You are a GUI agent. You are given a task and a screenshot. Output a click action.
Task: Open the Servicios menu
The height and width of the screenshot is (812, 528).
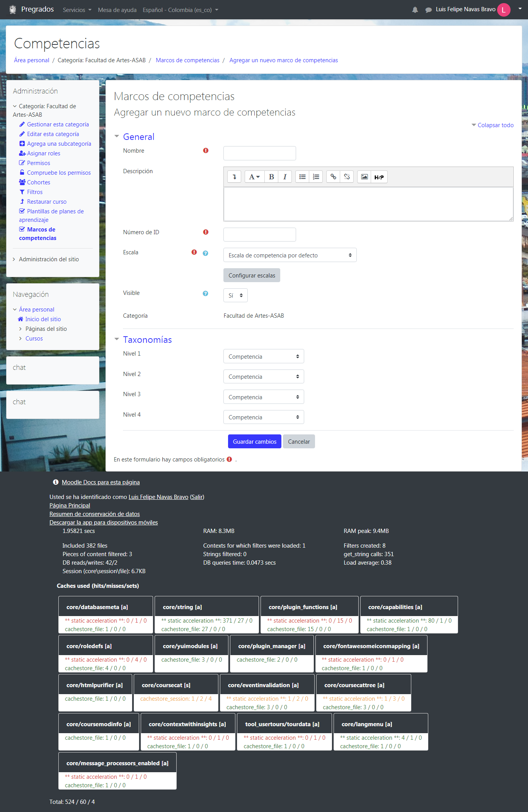coord(77,10)
